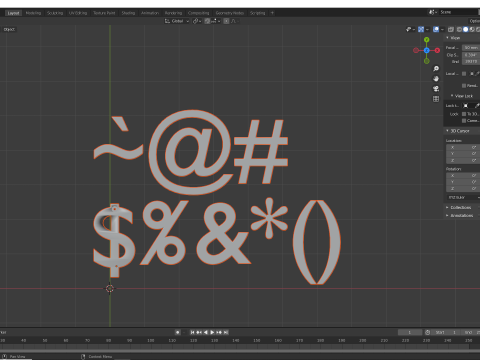The width and height of the screenshot is (480, 360).
Task: Switch to the Animation workspace tab
Action: 150,13
